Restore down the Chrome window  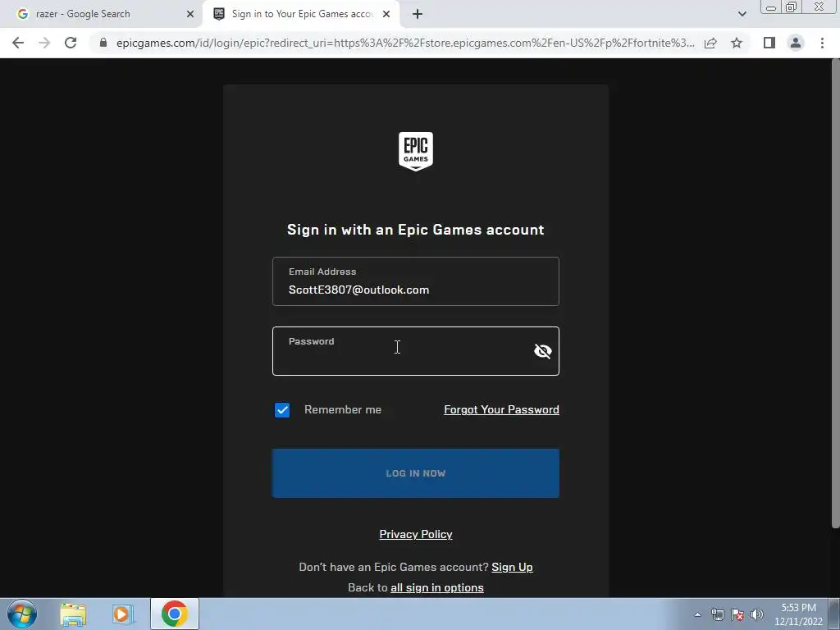pos(792,7)
